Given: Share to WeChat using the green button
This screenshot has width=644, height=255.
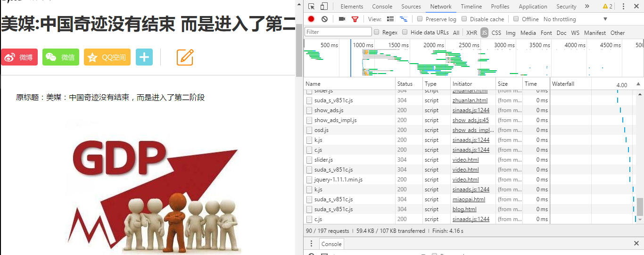Looking at the screenshot, I should [60, 57].
